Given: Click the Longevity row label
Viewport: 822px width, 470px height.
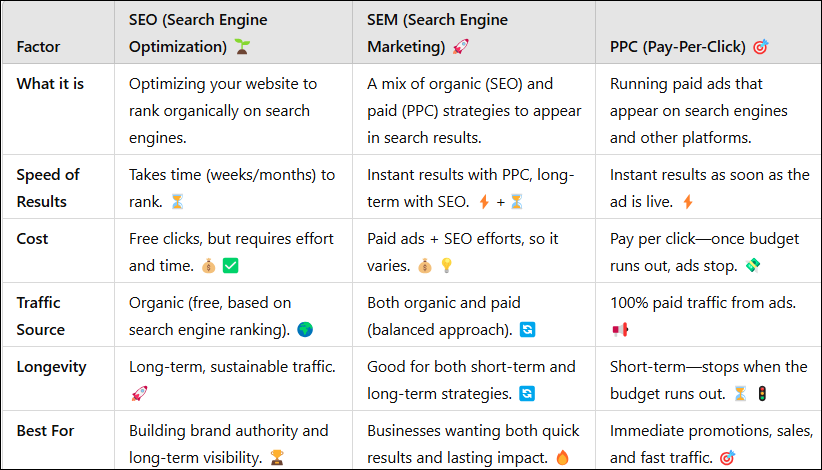Looking at the screenshot, I should point(51,367).
